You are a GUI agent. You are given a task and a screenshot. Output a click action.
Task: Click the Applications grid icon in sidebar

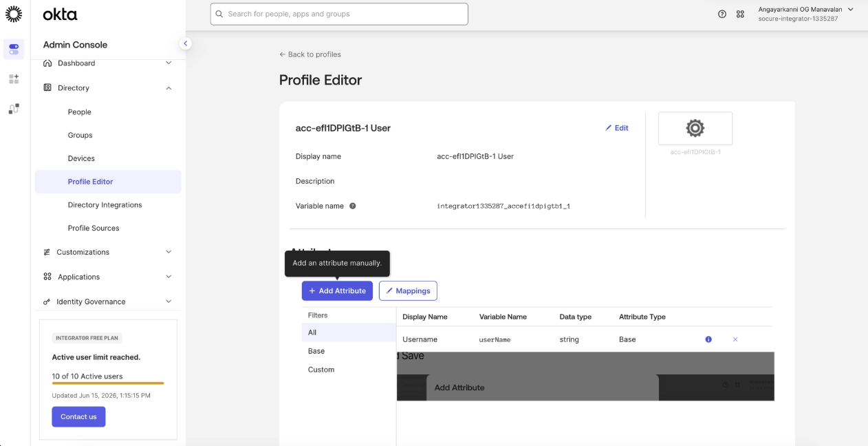tap(47, 277)
